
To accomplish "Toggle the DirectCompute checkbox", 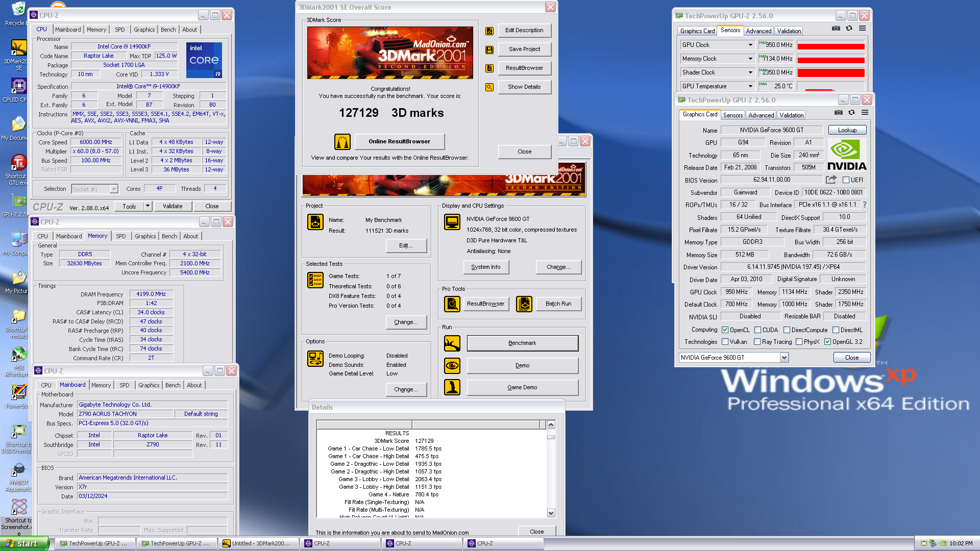I will (x=787, y=330).
